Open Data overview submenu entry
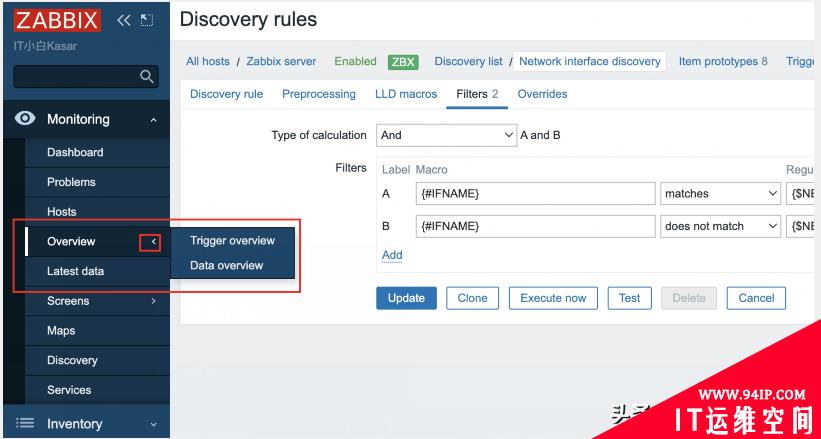This screenshot has width=821, height=439. pos(226,265)
